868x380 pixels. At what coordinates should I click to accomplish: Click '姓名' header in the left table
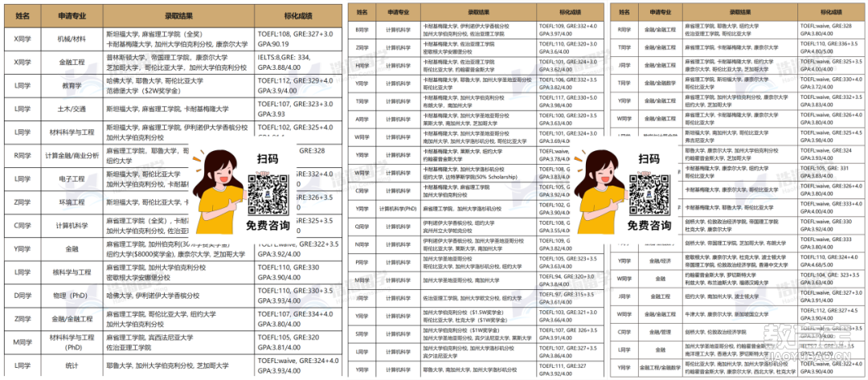[x=23, y=16]
